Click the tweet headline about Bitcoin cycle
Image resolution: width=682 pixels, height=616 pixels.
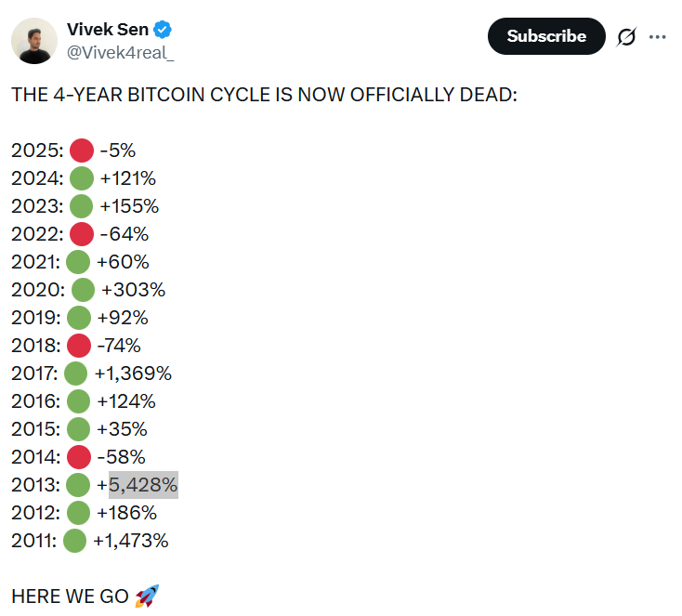[264, 95]
